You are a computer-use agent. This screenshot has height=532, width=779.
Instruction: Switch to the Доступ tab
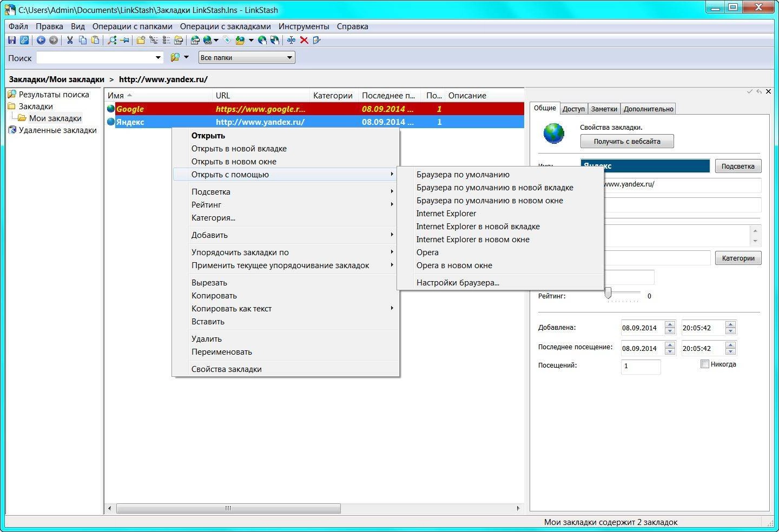(x=573, y=109)
